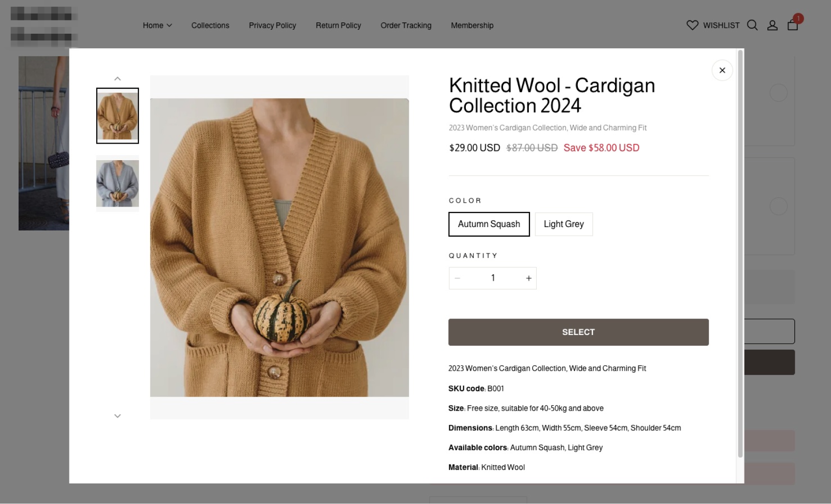Expand the Home menu dropdown

[x=157, y=25]
